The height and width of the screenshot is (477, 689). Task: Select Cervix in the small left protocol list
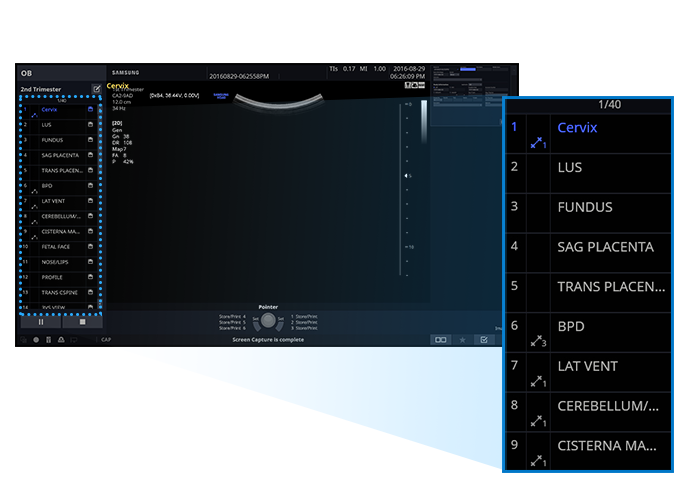coord(49,109)
